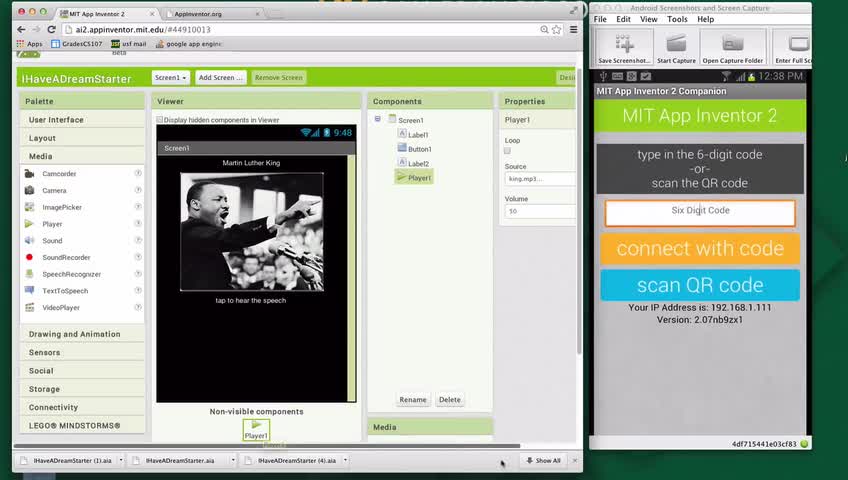
Task: Expand the Connectivity palette section
Action: pyautogui.click(x=83, y=408)
